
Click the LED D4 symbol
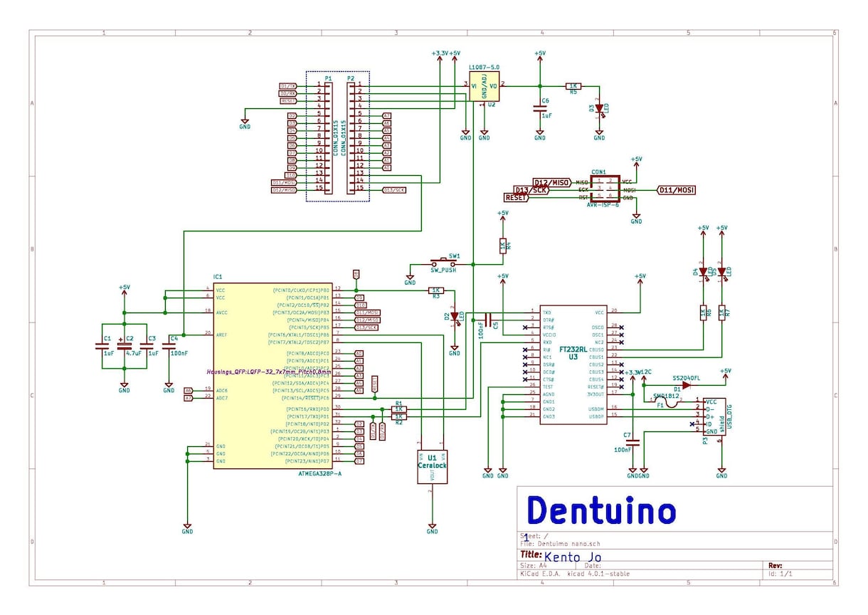[x=703, y=271]
